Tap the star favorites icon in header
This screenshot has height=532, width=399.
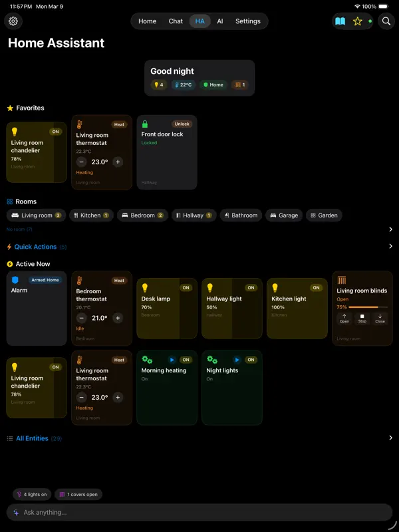tap(357, 21)
